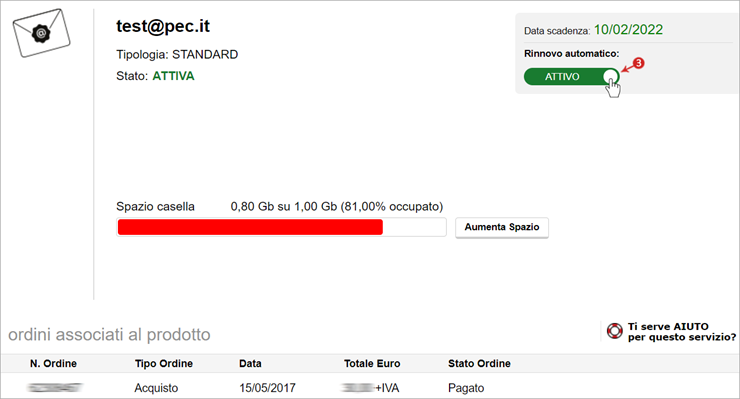Click the red mailbox space usage bar
This screenshot has height=399, width=740.
click(250, 227)
